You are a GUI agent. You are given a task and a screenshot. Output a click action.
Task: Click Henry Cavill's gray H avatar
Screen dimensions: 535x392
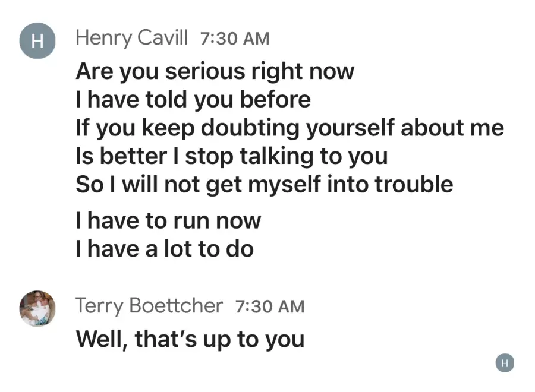pos(37,40)
